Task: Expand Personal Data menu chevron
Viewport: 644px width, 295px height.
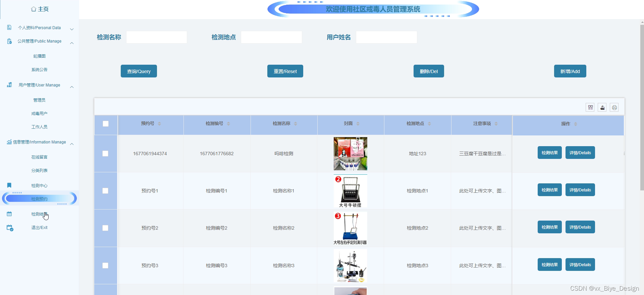Action: coord(72,29)
